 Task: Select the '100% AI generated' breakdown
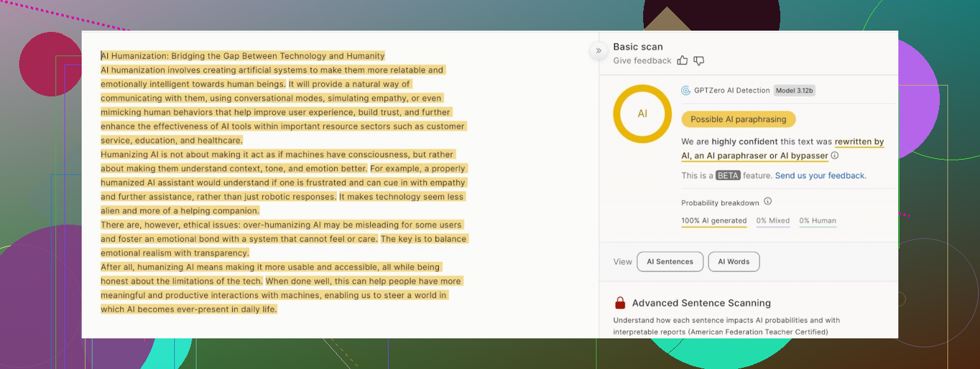click(714, 221)
